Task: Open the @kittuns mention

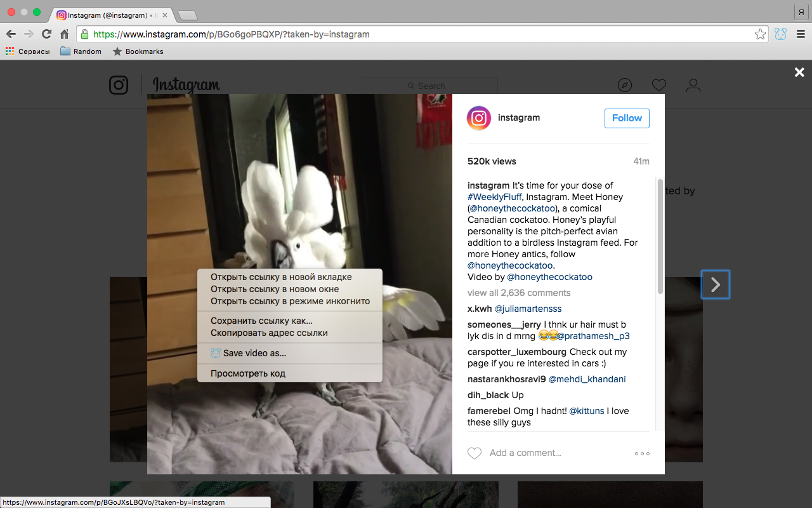Action: (586, 411)
